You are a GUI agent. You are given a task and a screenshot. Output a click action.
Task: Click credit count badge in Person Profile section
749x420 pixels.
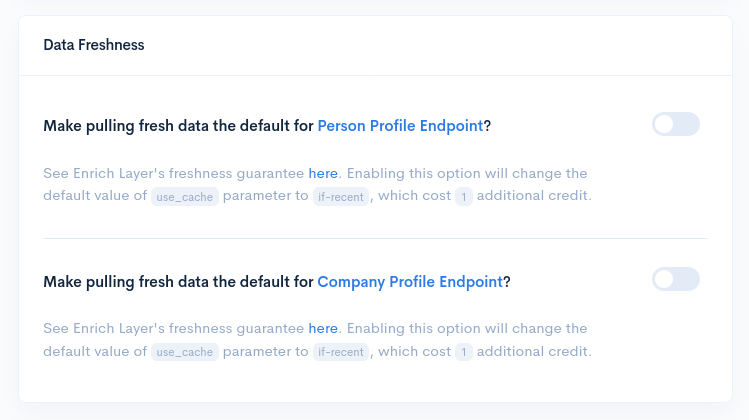463,196
